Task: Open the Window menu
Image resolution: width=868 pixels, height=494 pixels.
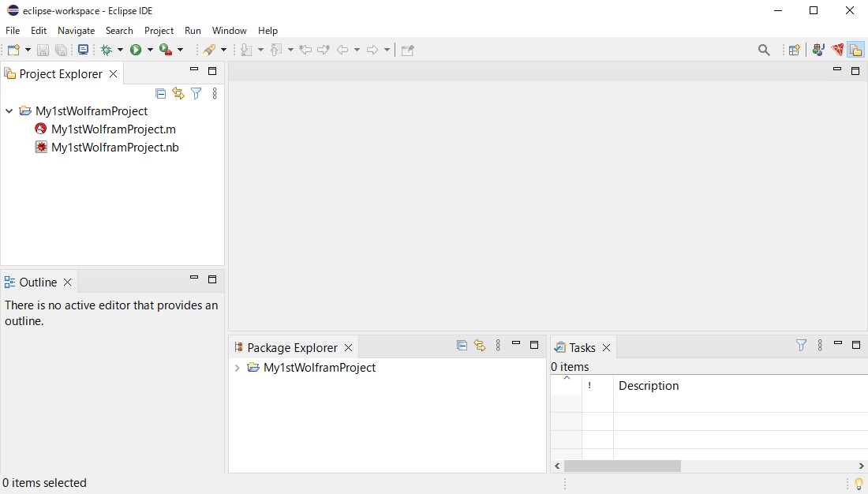Action: click(x=229, y=31)
